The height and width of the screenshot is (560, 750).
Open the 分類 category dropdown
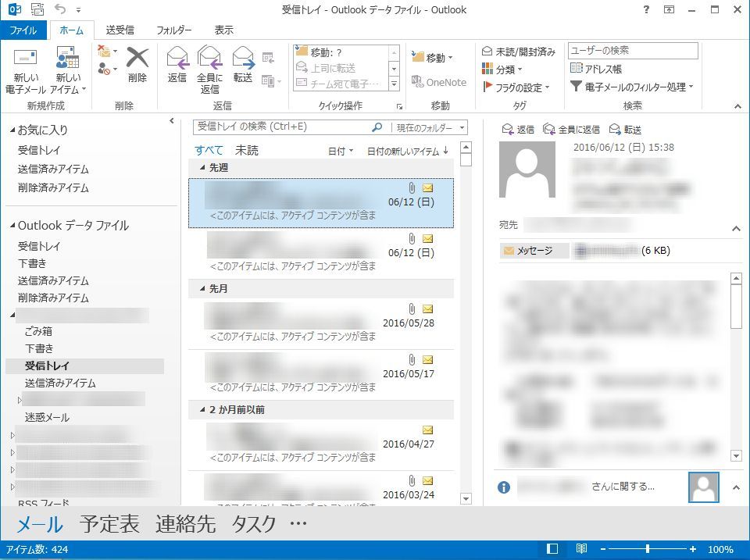[x=502, y=70]
